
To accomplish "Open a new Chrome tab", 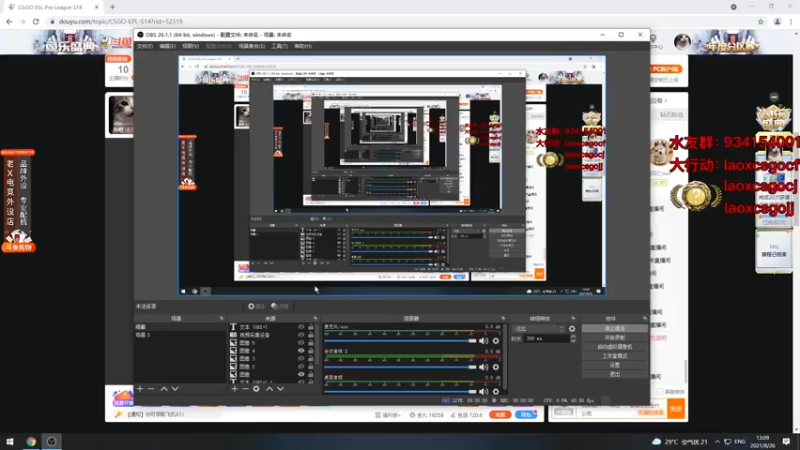I will tap(112, 7).
